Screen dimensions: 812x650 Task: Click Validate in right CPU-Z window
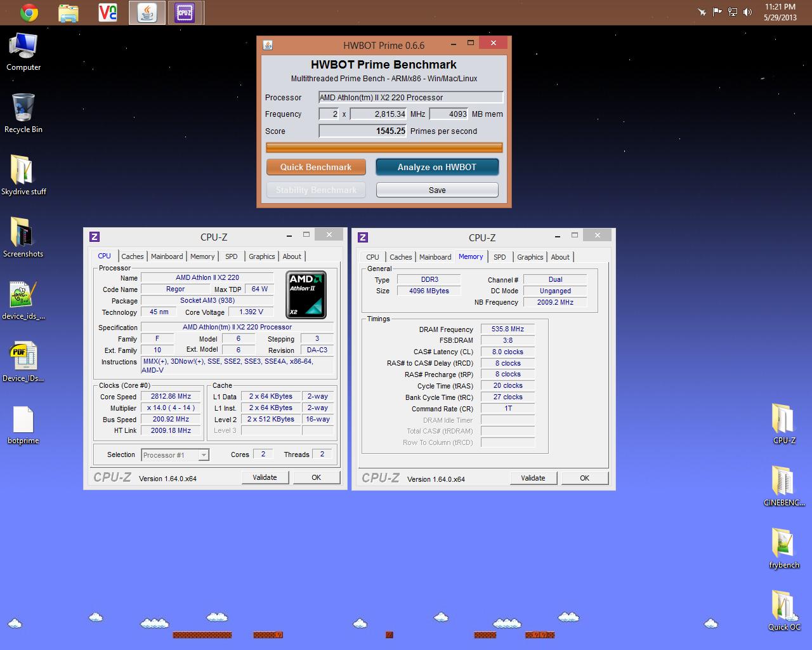tap(533, 478)
